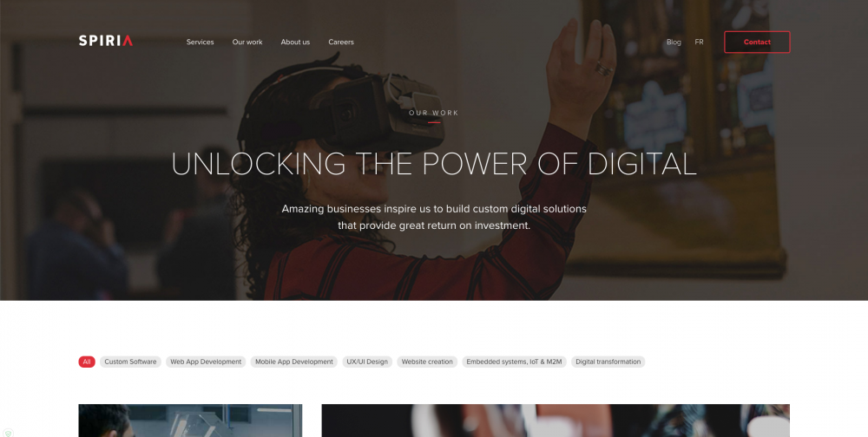Image resolution: width=868 pixels, height=437 pixels.
Task: Filter by Website creation
Action: coord(427,362)
